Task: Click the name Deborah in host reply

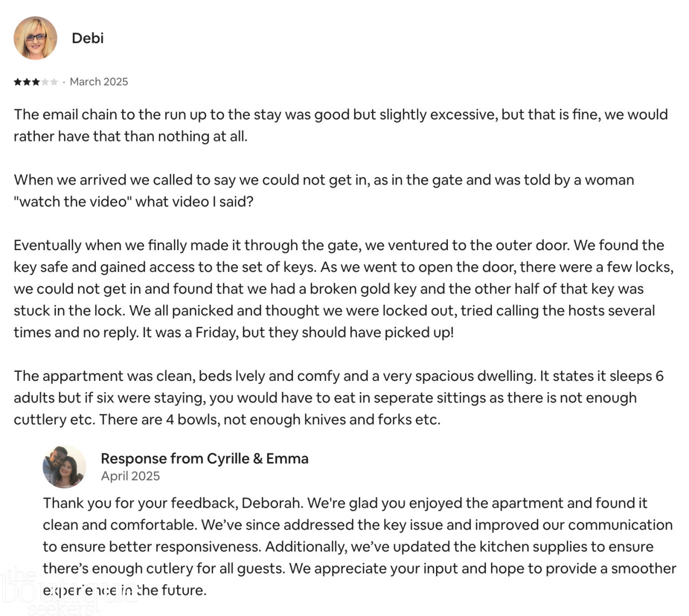Action: pos(272,503)
